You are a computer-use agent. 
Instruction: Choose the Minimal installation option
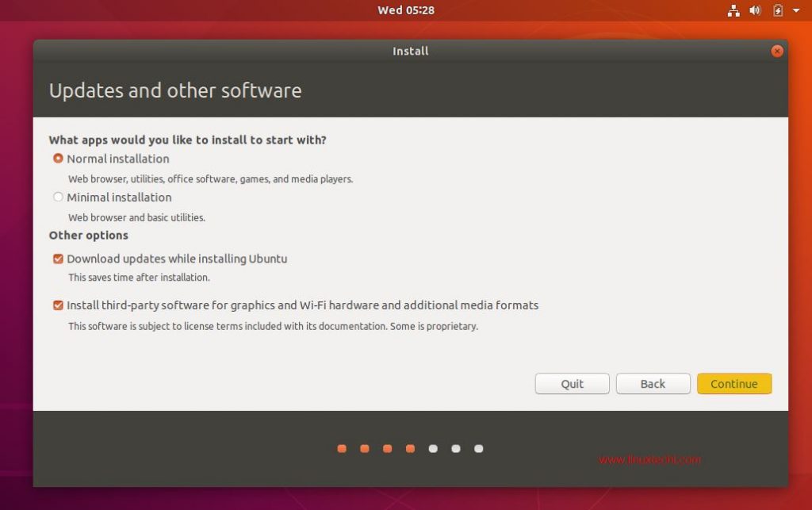(x=58, y=197)
